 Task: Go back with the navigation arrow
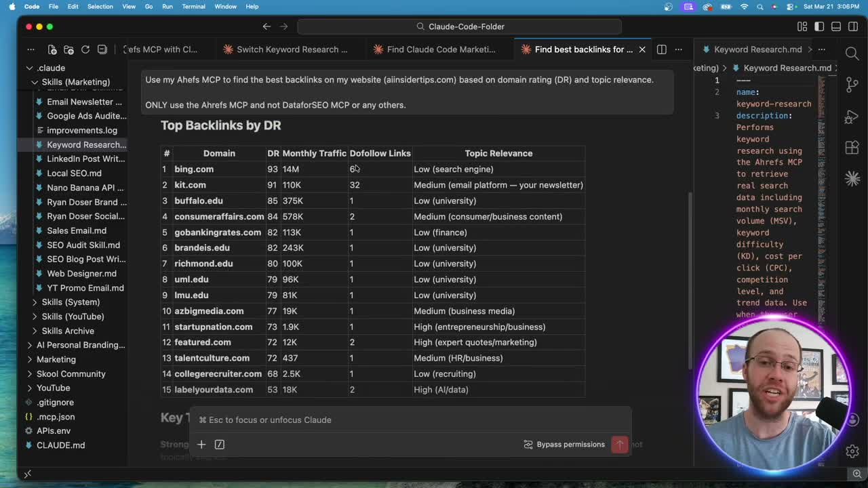coord(267,26)
